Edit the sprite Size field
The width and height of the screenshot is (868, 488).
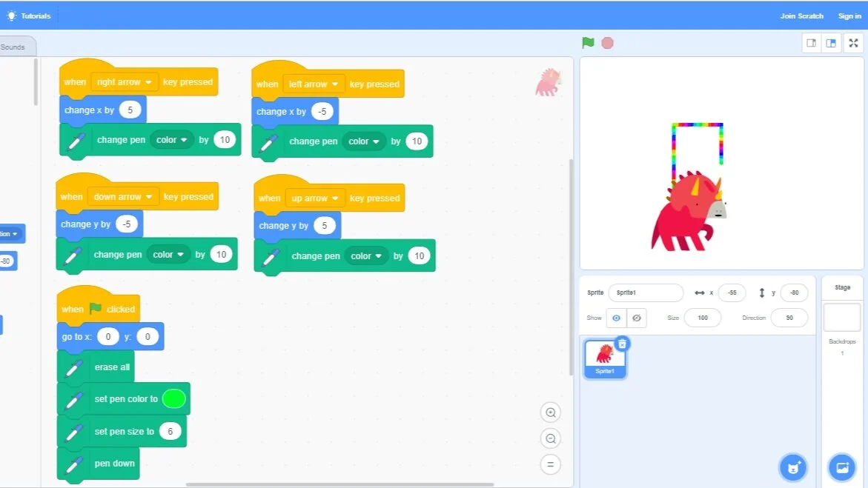click(703, 318)
